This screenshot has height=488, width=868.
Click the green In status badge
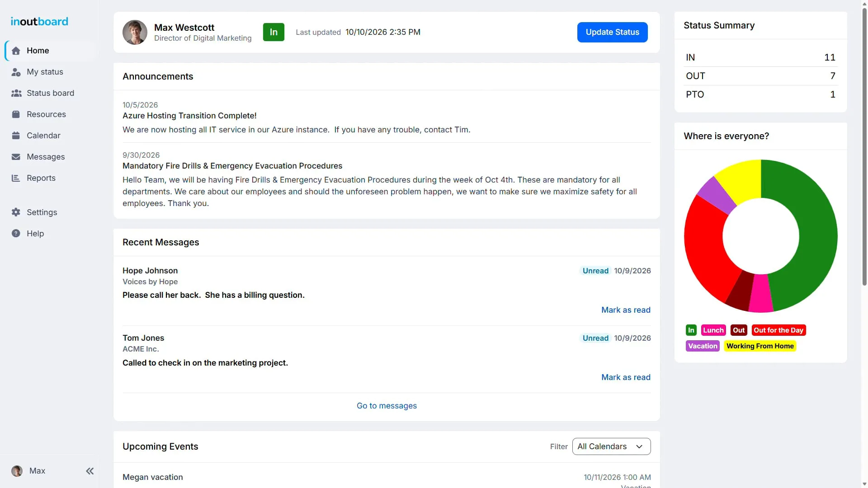click(x=274, y=32)
